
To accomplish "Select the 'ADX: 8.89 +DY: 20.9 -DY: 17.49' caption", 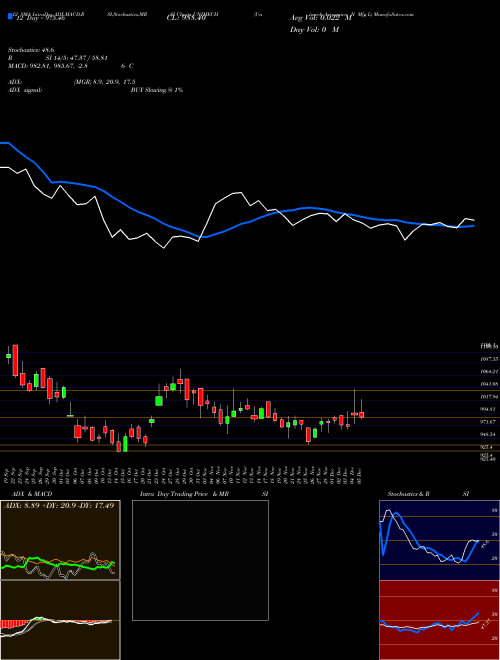I will (59, 505).
